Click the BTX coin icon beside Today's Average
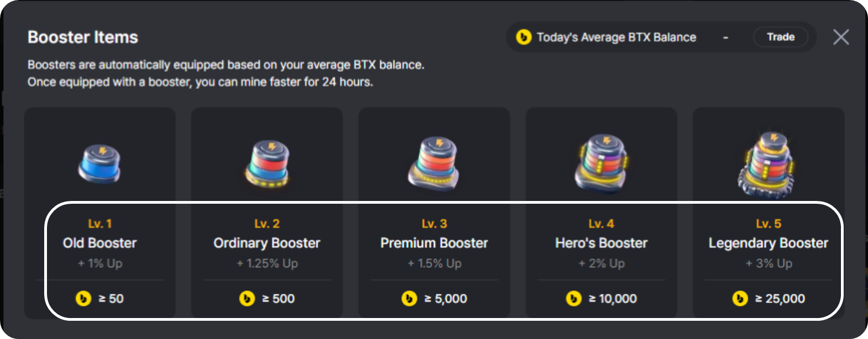Screen dimensions: 868x339 point(524,37)
